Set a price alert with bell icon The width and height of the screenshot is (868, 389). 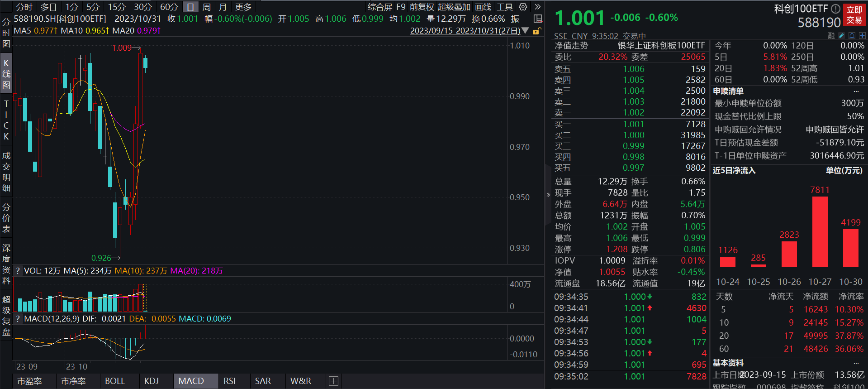[852, 35]
